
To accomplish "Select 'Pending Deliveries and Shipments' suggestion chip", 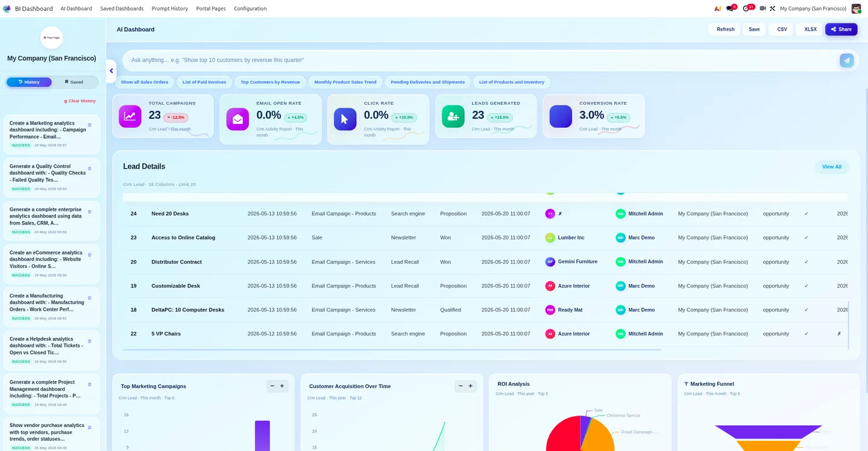I will 428,82.
